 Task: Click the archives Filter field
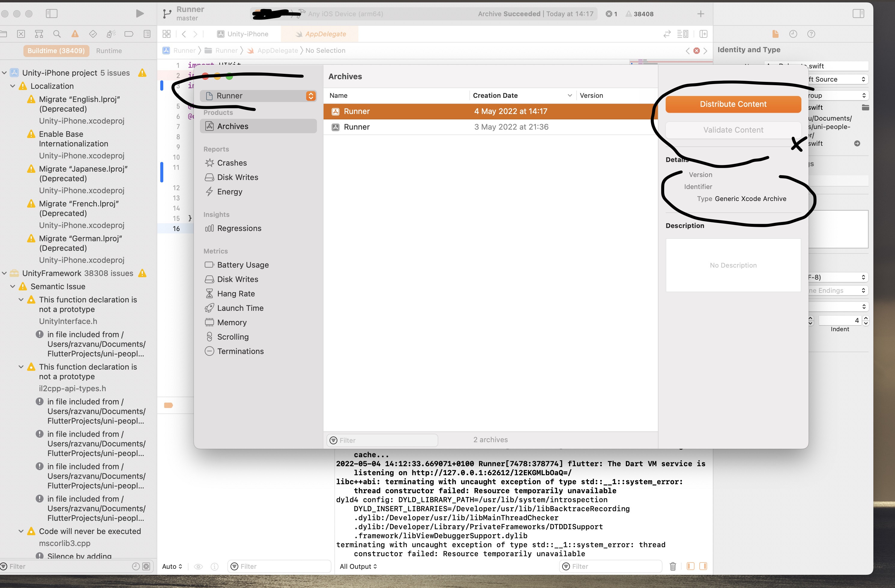click(382, 440)
